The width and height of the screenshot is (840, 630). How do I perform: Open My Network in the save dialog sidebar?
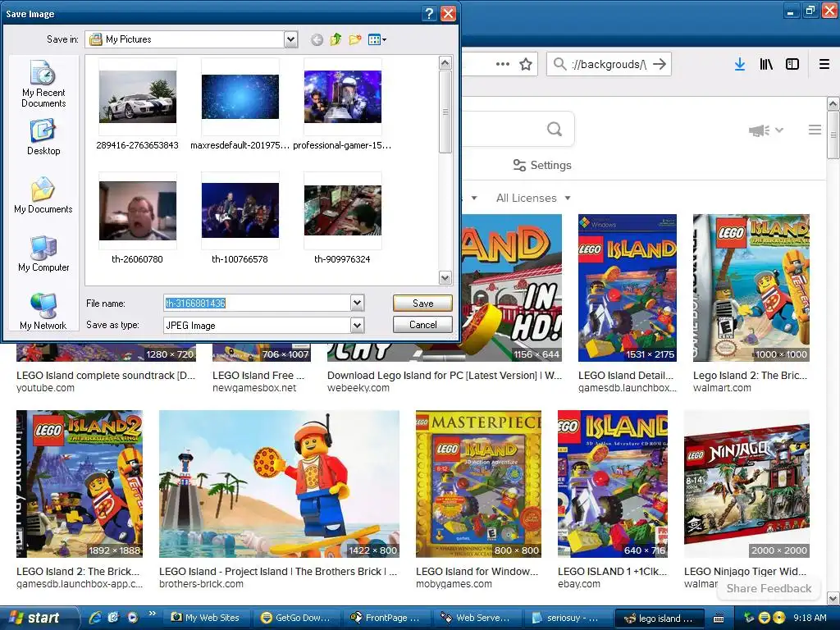coord(43,312)
